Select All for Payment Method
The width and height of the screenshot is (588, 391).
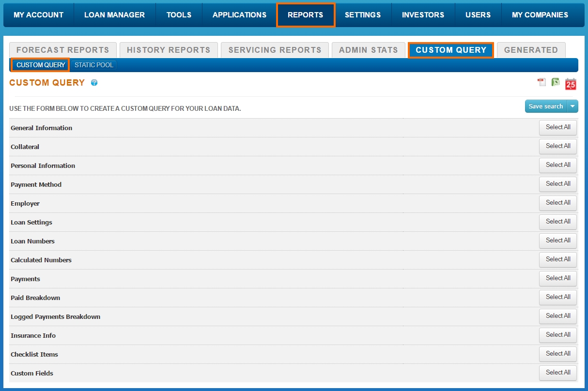[558, 184]
